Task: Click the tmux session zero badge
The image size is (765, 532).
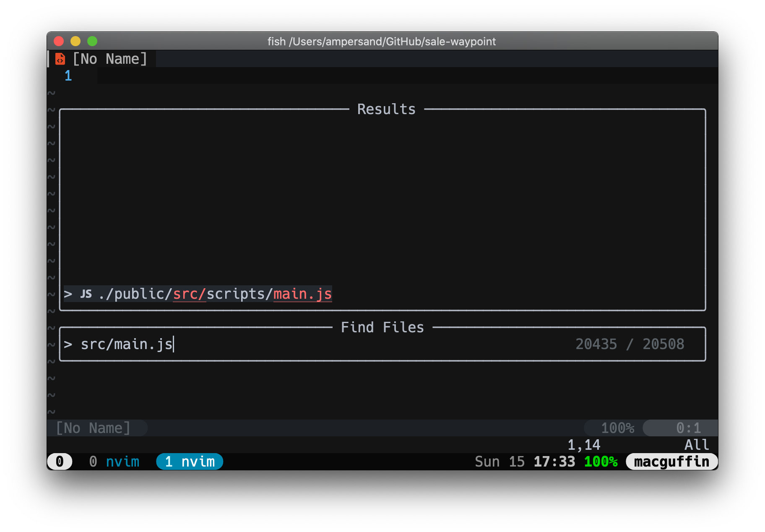Action: click(x=60, y=461)
